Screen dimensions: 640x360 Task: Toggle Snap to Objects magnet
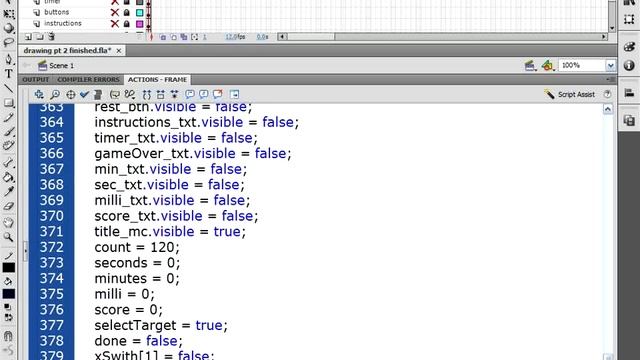click(x=8, y=336)
